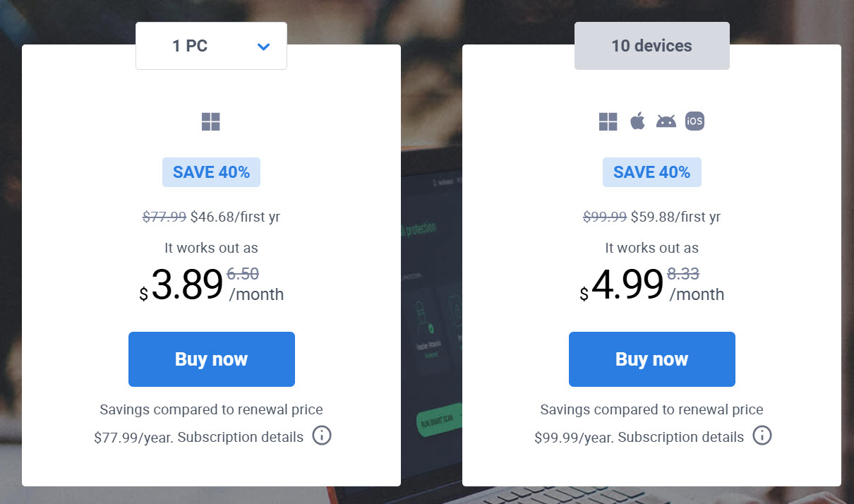Image resolution: width=854 pixels, height=504 pixels.
Task: Click SAVE 40% badge on 10 devices plan
Action: [651, 172]
